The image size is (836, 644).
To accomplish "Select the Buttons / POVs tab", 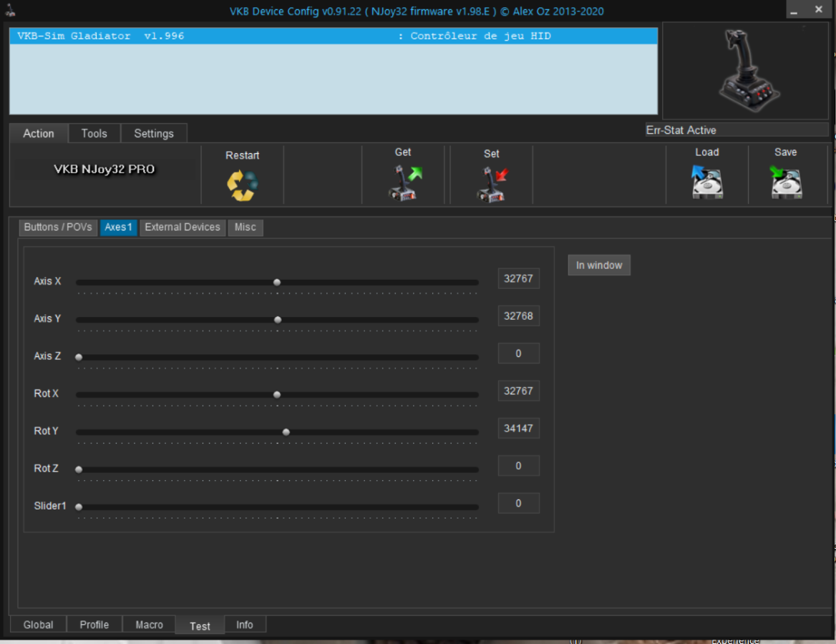I will (x=58, y=228).
